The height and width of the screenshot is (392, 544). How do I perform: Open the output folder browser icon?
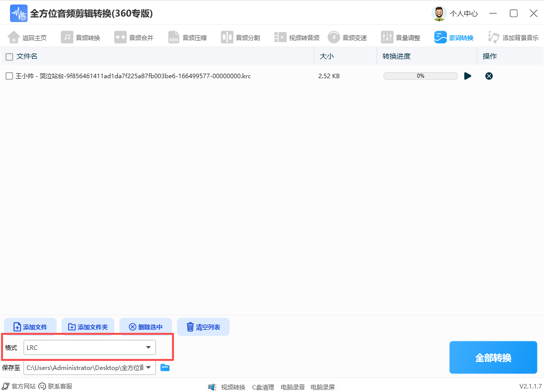pos(165,367)
